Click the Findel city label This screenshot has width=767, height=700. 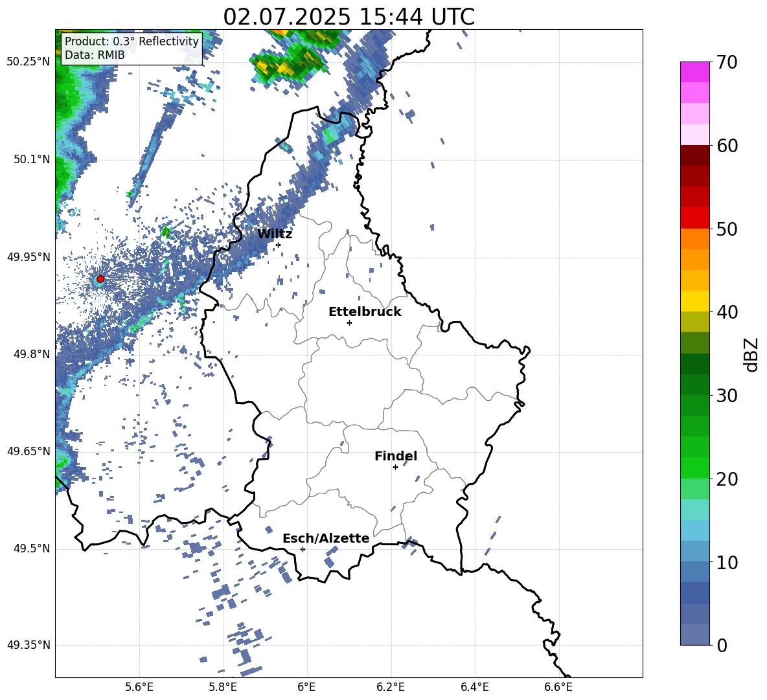396,456
